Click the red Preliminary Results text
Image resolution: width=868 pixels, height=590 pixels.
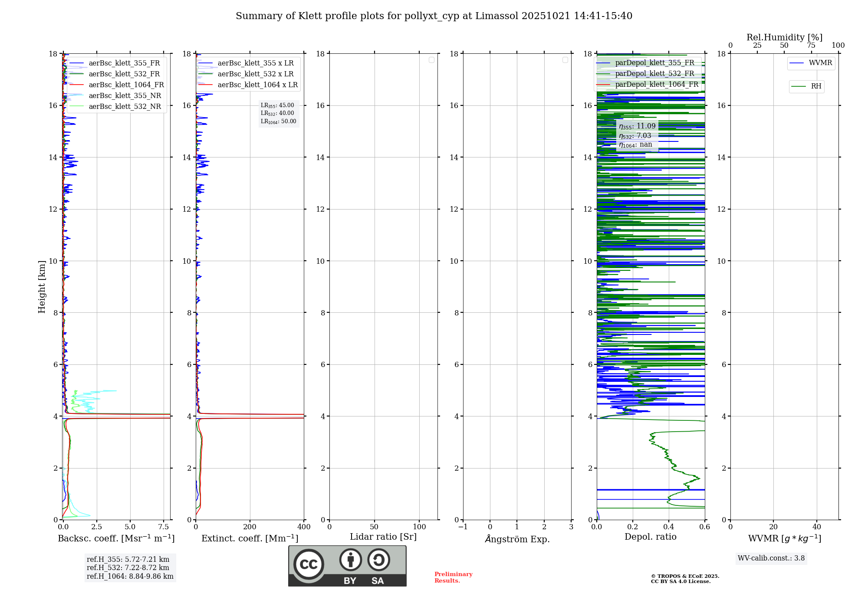click(x=453, y=577)
